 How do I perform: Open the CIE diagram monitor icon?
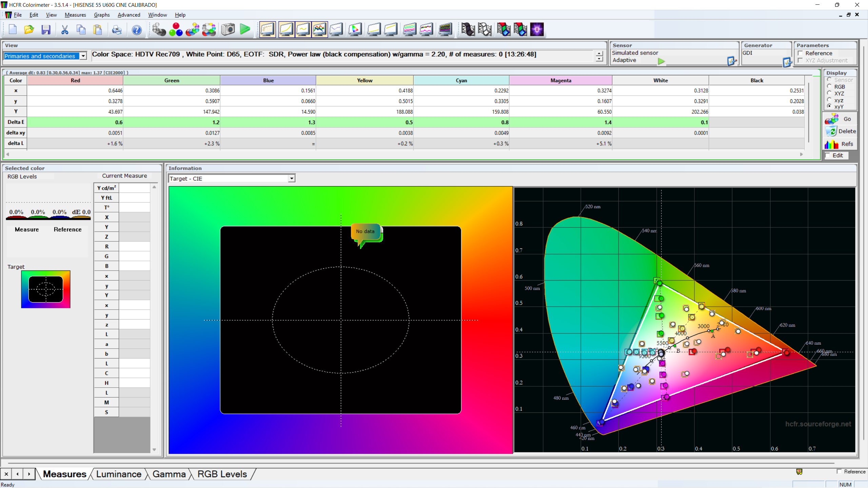point(355,29)
